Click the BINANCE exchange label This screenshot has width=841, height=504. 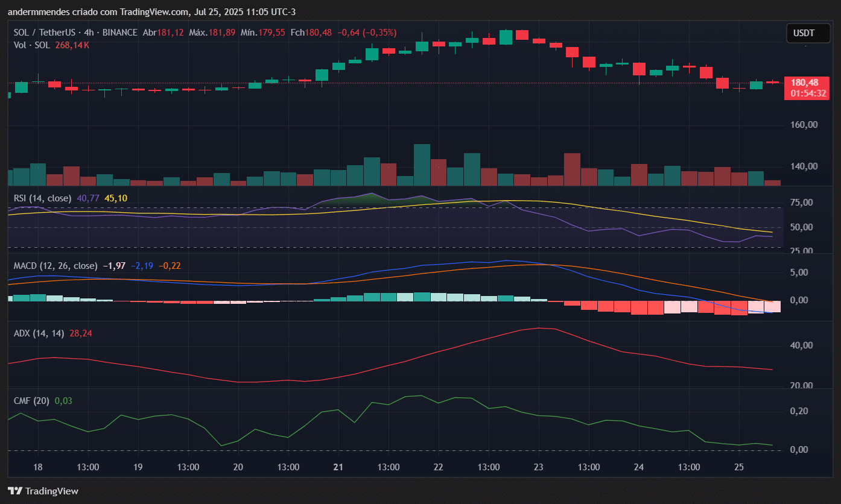tap(119, 33)
